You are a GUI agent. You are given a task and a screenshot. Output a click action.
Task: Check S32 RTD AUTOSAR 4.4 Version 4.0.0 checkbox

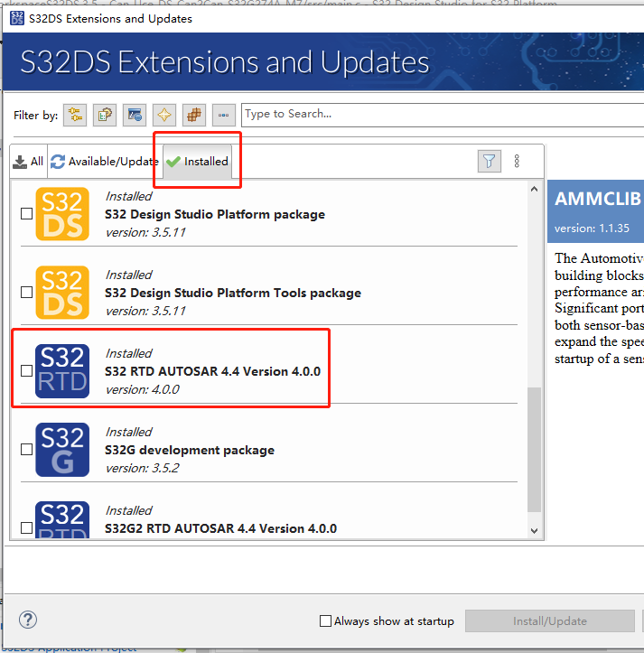point(27,370)
